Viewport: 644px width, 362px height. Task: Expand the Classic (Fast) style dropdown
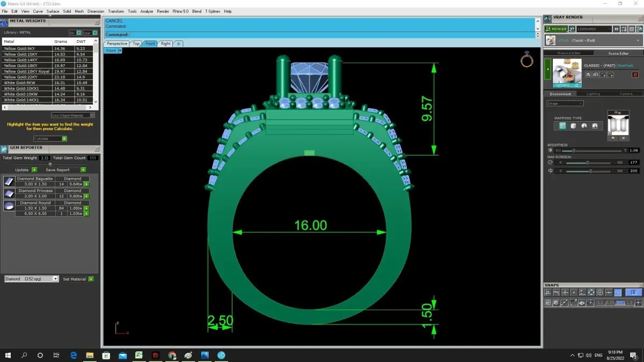click(594, 41)
